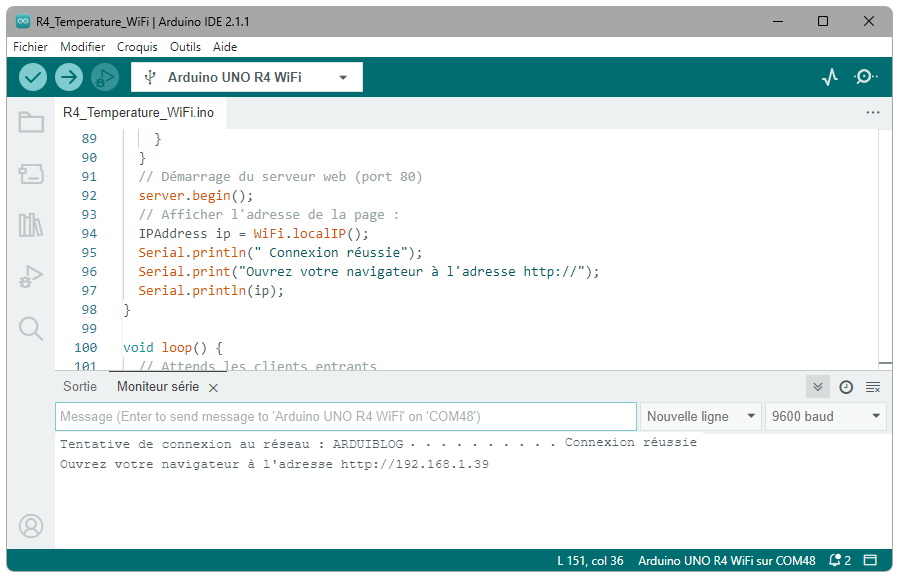Switch to the Sortie output tab
899x576 pixels.
[80, 386]
